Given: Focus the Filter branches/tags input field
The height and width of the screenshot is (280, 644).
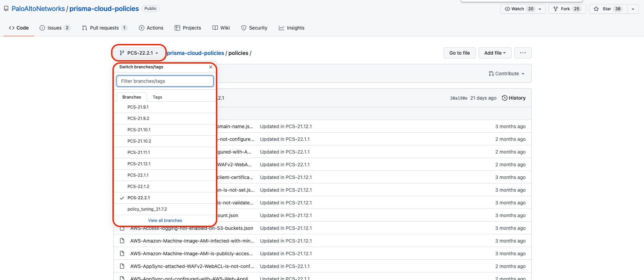Looking at the screenshot, I should click(165, 81).
